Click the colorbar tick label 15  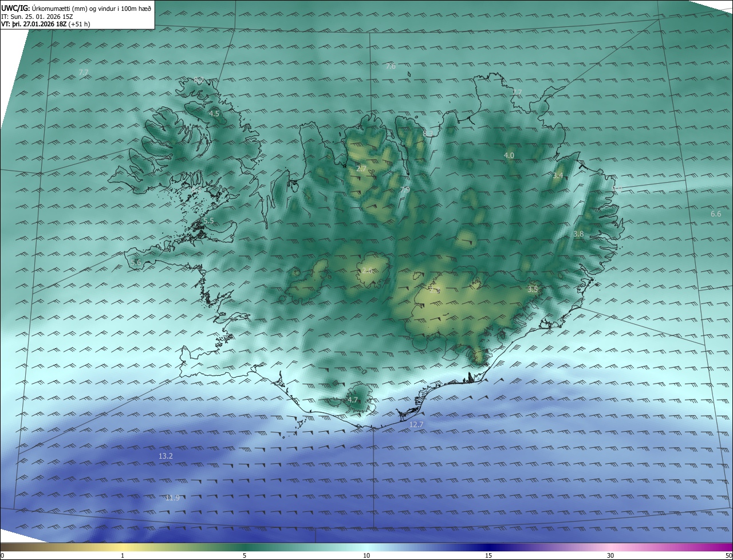click(488, 556)
